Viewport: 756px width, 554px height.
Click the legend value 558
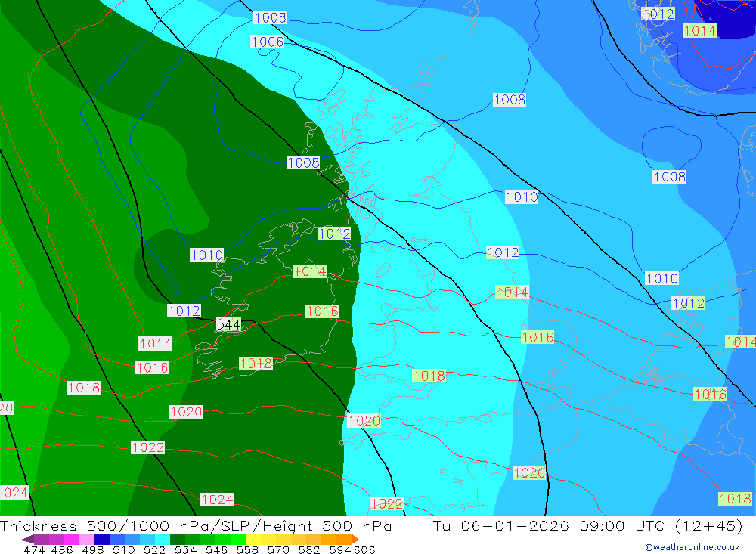(x=247, y=549)
